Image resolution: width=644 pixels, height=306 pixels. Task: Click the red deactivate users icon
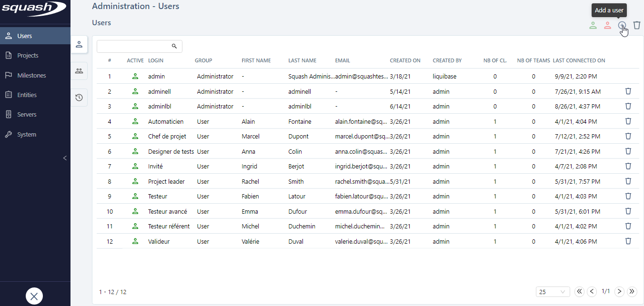click(607, 26)
